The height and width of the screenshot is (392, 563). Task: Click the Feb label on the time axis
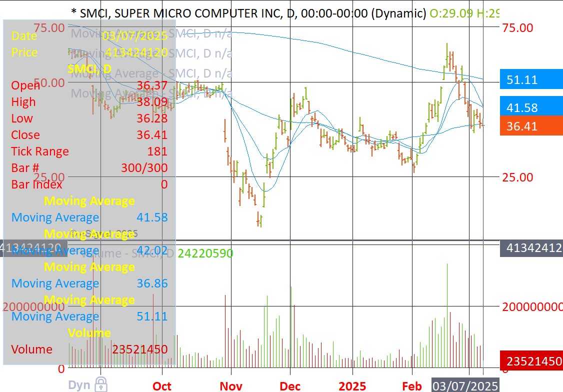pos(412,386)
